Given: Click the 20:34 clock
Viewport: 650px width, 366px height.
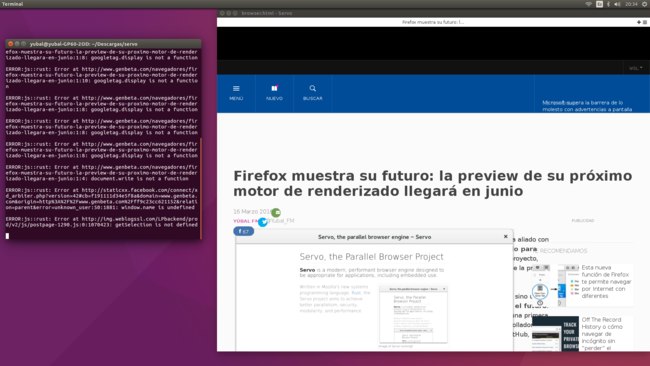Looking at the screenshot, I should pyautogui.click(x=631, y=4).
